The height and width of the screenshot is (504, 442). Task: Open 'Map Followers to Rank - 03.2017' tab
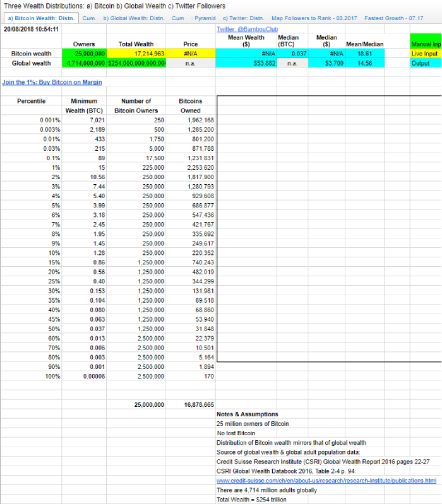click(x=314, y=18)
